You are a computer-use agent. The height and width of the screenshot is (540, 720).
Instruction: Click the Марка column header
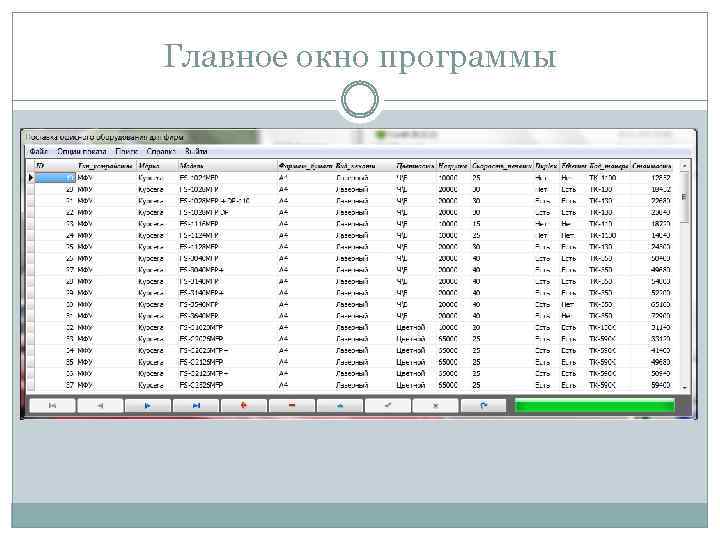(x=157, y=165)
